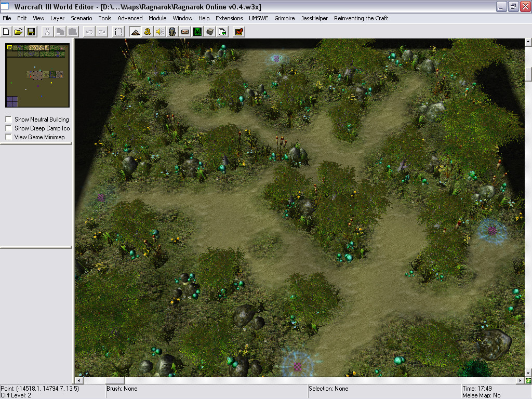Click the minimap preview thumbnail

click(x=37, y=75)
